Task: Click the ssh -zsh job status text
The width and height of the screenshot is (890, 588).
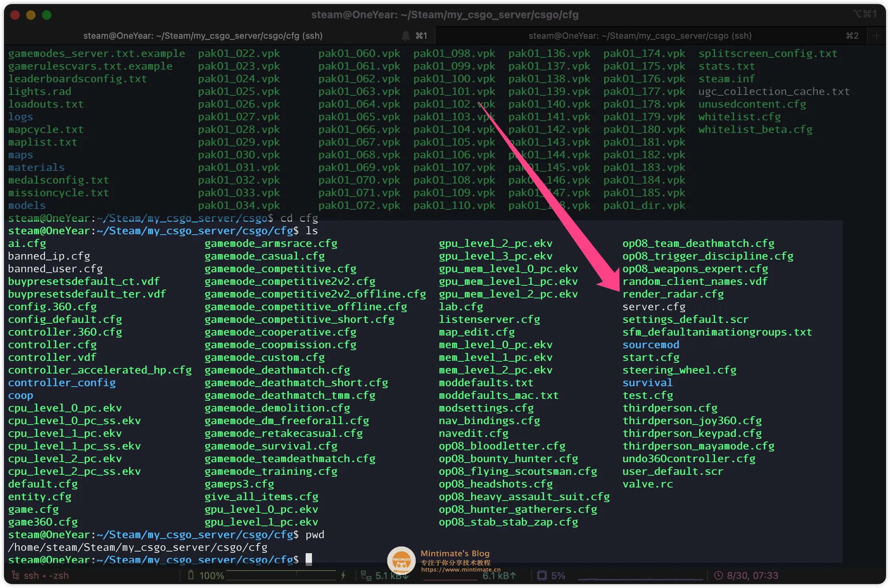Action: click(46, 575)
